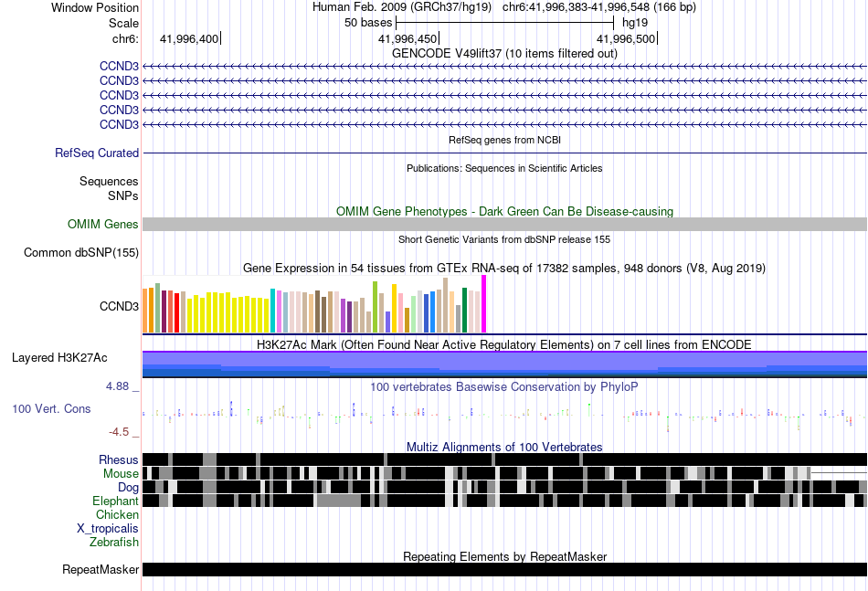Click the X_tropicalis alignment row label

[108, 529]
